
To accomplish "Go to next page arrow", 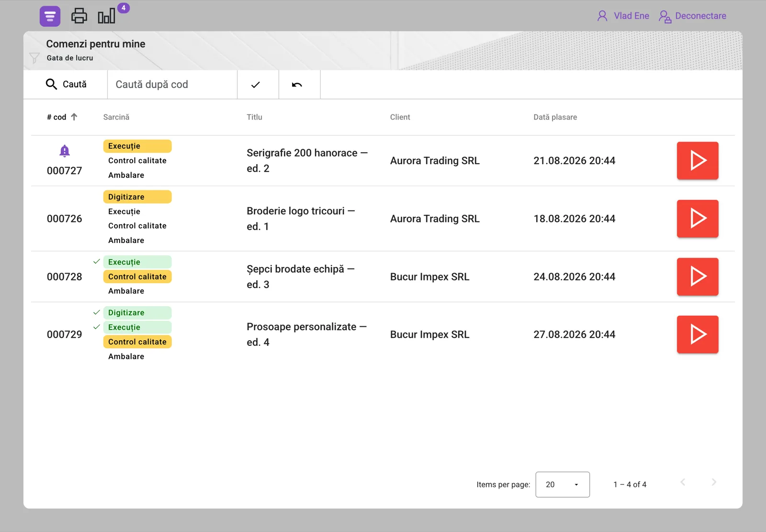I will (x=714, y=482).
